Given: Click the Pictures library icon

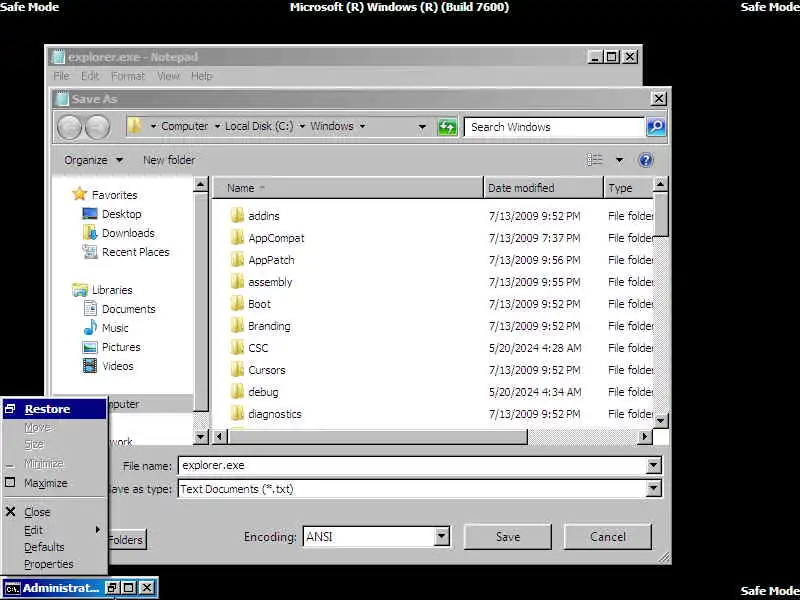Looking at the screenshot, I should pos(90,347).
